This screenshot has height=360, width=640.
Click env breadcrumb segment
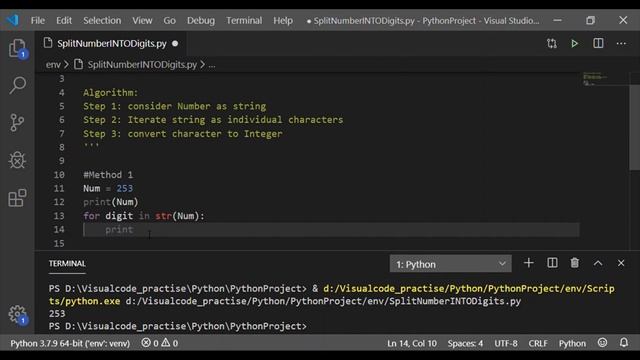click(53, 64)
